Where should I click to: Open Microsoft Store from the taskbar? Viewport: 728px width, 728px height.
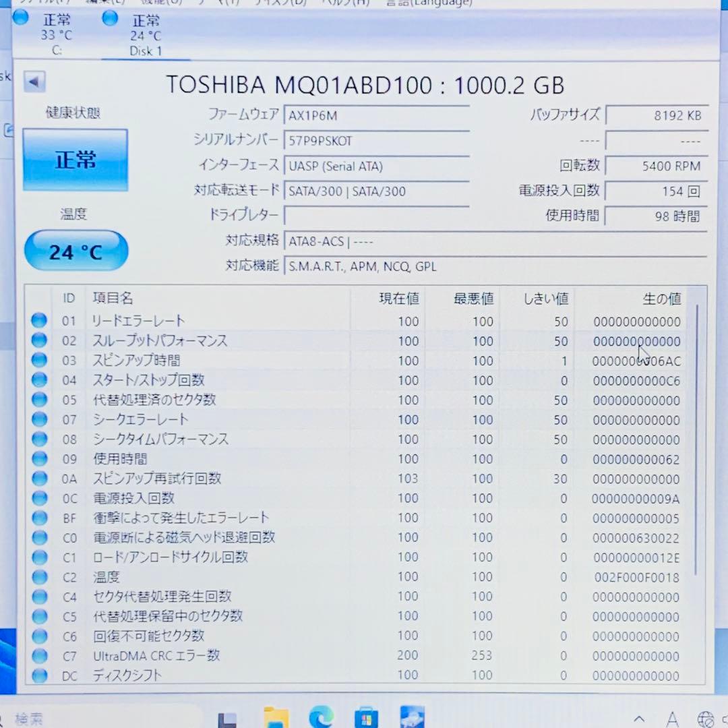point(366,717)
